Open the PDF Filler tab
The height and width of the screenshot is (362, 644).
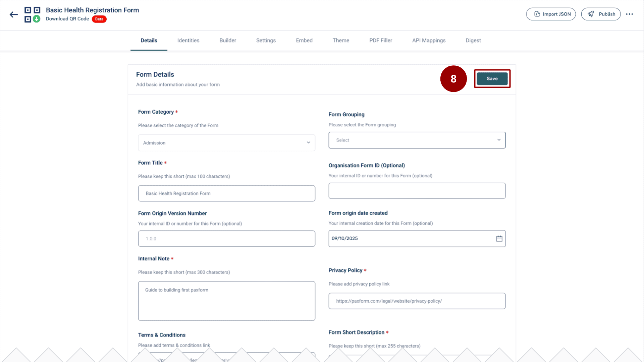381,40
